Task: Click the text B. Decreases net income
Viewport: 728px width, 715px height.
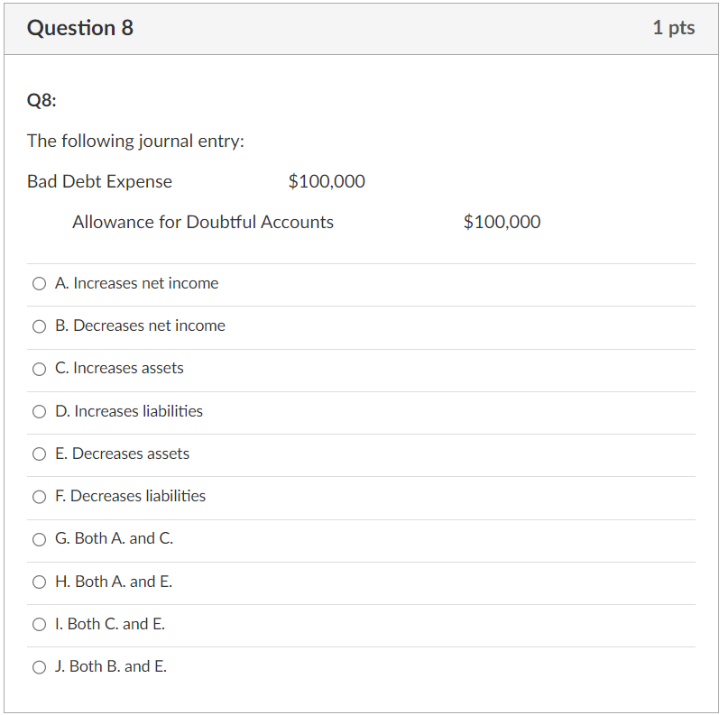Action: click(x=139, y=325)
